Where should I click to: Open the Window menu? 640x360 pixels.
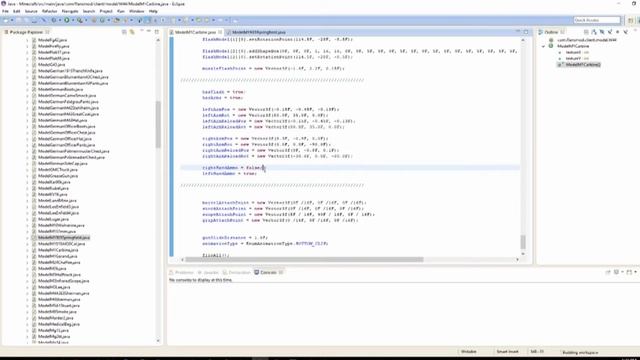[x=137, y=11]
